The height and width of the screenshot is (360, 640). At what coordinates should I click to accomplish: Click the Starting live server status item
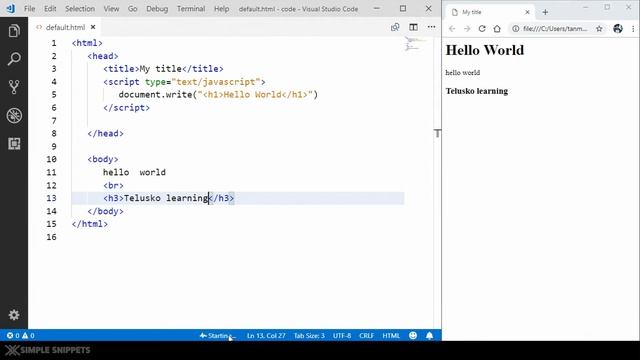tap(218, 336)
